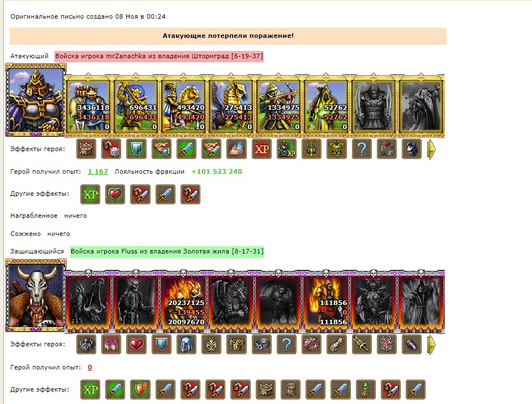Open the defender hero experience link 0
Image resolution: width=532 pixels, height=404 pixels.
[x=90, y=367]
